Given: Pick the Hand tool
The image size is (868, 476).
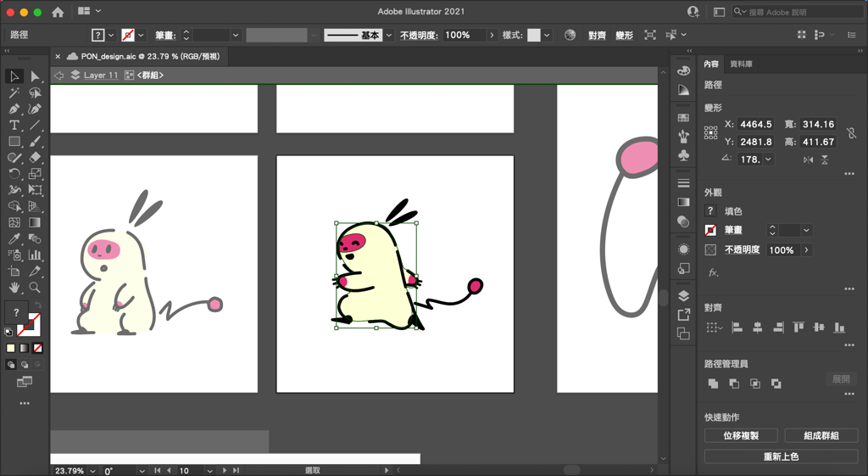Looking at the screenshot, I should click(x=14, y=288).
